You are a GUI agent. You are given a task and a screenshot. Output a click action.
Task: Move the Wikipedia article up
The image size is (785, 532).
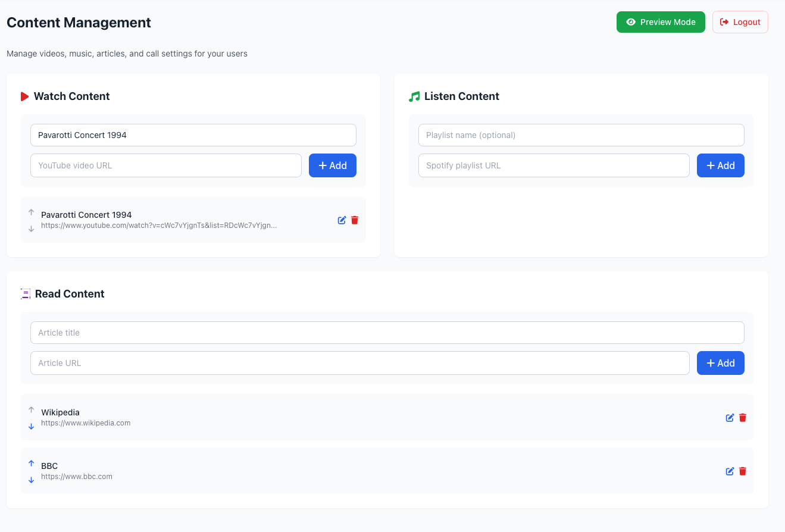pyautogui.click(x=32, y=409)
